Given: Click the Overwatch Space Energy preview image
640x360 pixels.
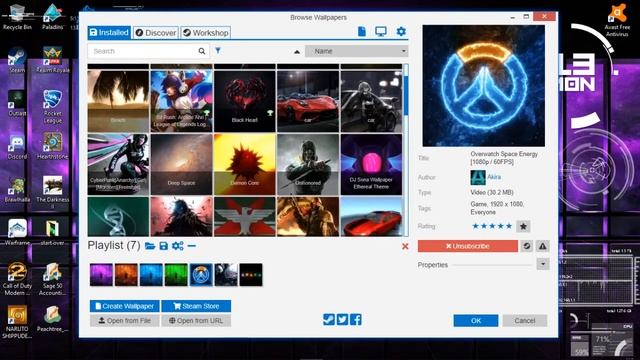Looking at the screenshot, I should tap(483, 86).
